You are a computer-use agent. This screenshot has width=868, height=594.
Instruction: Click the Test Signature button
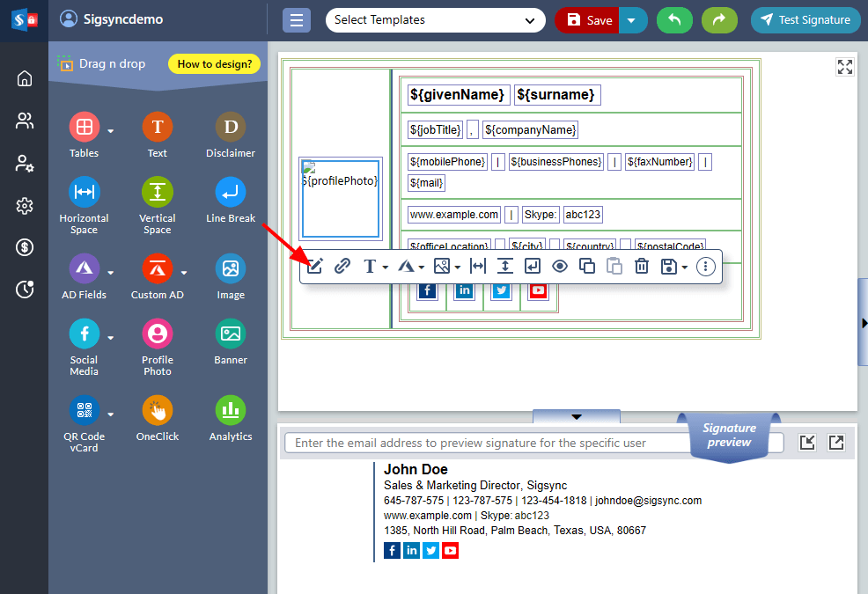click(x=805, y=20)
